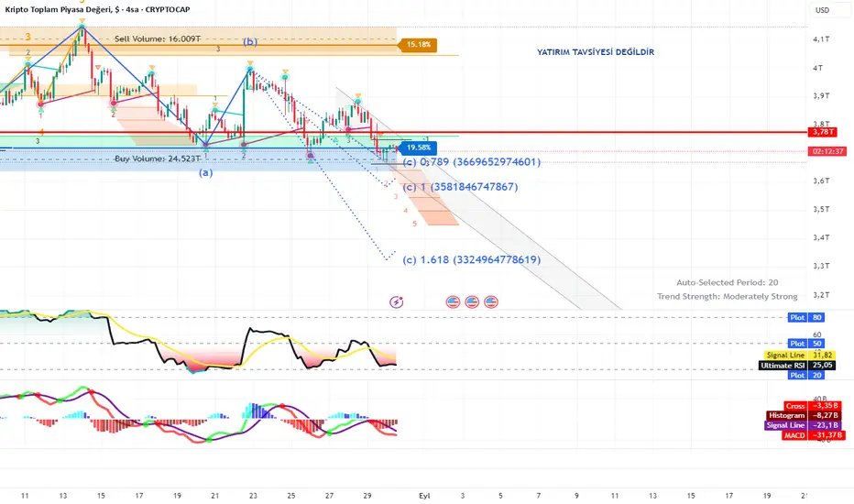Click the first US flag economic event icon
Image resolution: width=854 pixels, height=504 pixels.
tap(454, 301)
